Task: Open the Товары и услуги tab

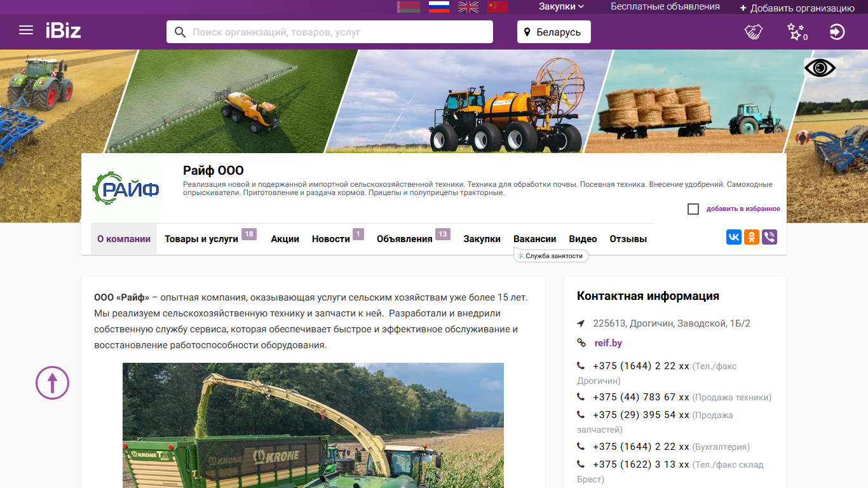Action: coord(201,239)
